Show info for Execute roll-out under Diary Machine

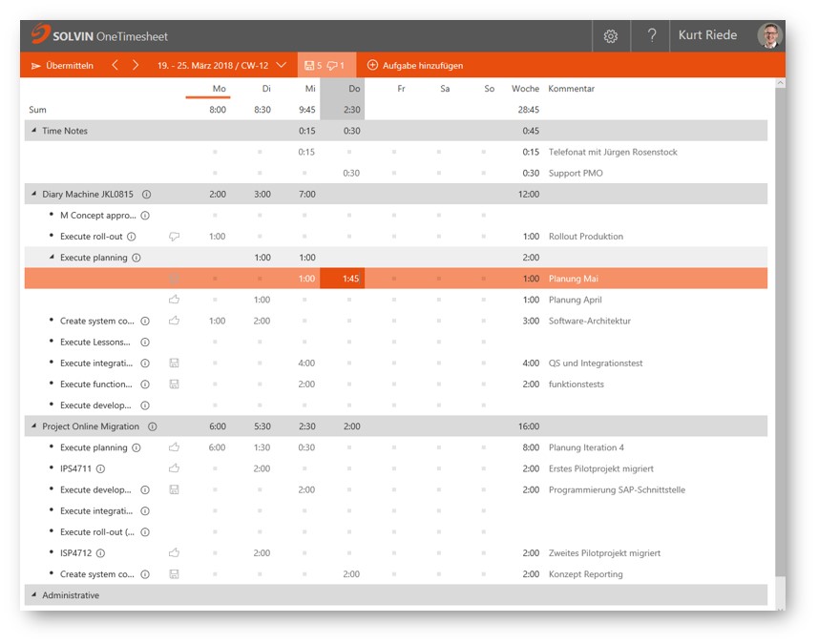132,237
